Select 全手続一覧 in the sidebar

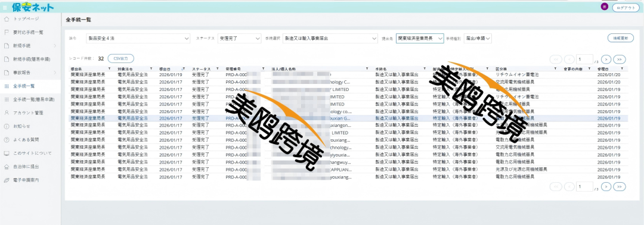tap(24, 86)
